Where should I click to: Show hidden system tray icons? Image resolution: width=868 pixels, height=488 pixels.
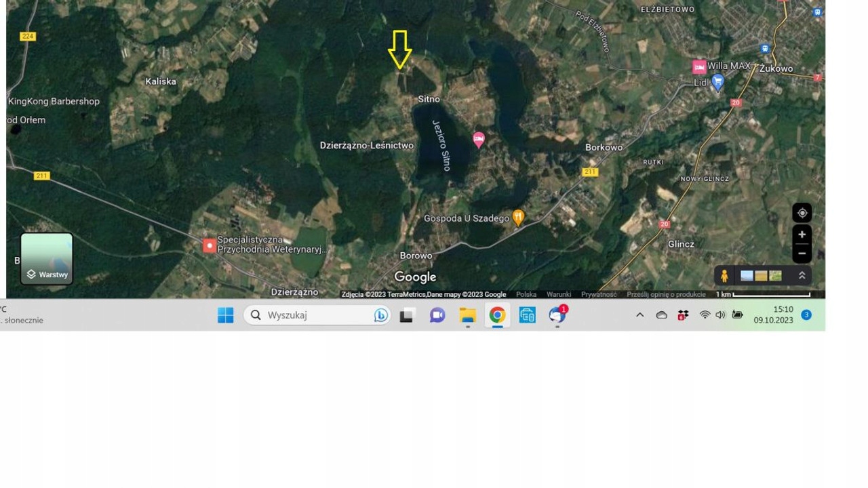tap(639, 315)
